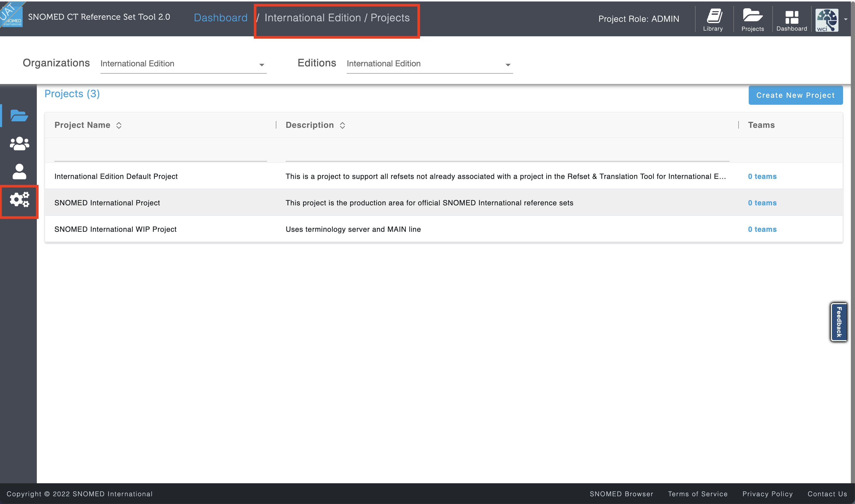The height and width of the screenshot is (504, 855).
Task: Open the Feedback side tab
Action: coord(839,322)
